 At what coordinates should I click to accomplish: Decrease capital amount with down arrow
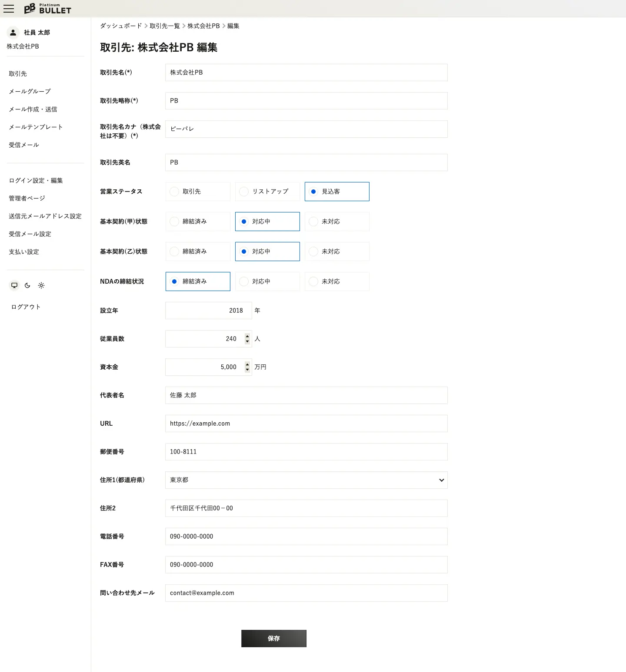[247, 370]
